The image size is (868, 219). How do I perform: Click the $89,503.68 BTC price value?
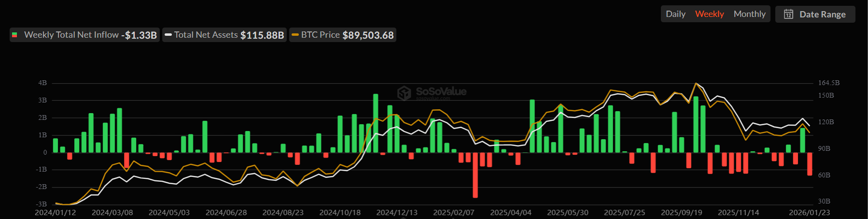[x=368, y=35]
